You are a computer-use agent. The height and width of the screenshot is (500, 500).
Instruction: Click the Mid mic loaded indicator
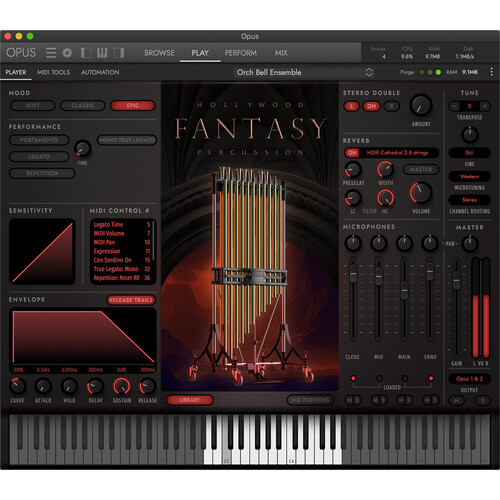(x=379, y=378)
